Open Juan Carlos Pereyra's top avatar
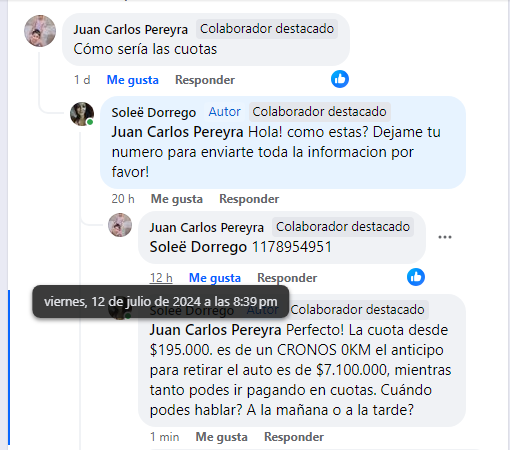The height and width of the screenshot is (450, 510). (x=40, y=31)
